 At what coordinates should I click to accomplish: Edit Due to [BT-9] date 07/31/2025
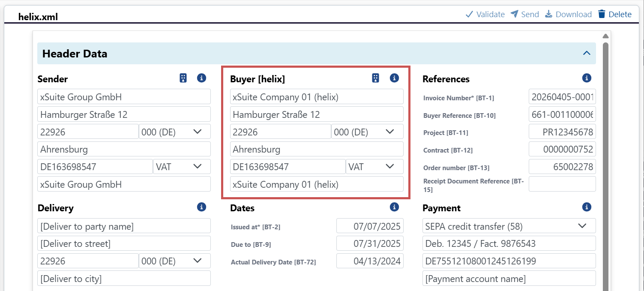pyautogui.click(x=370, y=243)
